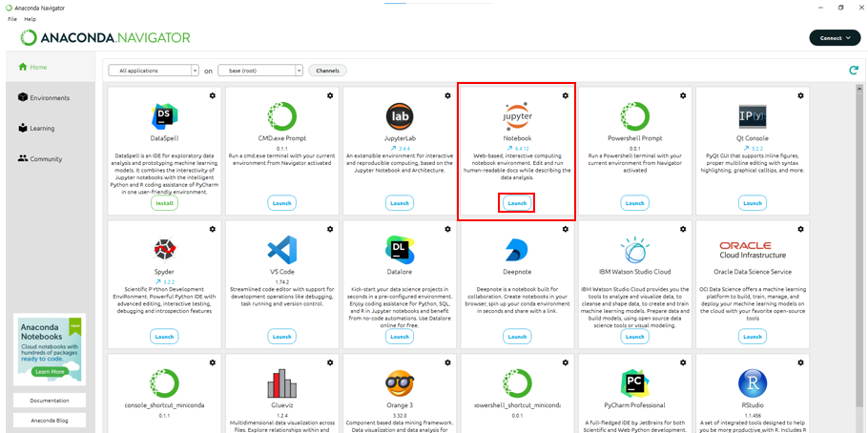Launch Powershell Prompt

click(x=635, y=203)
